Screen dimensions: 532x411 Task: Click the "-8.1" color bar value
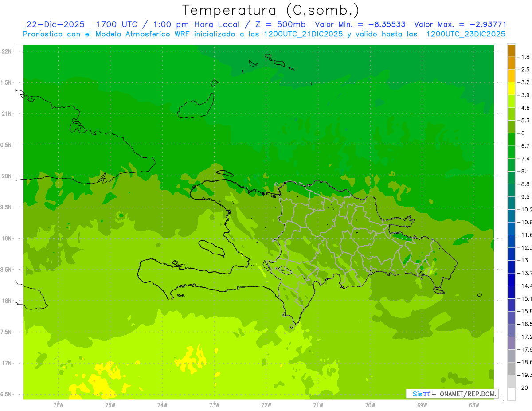click(x=524, y=171)
